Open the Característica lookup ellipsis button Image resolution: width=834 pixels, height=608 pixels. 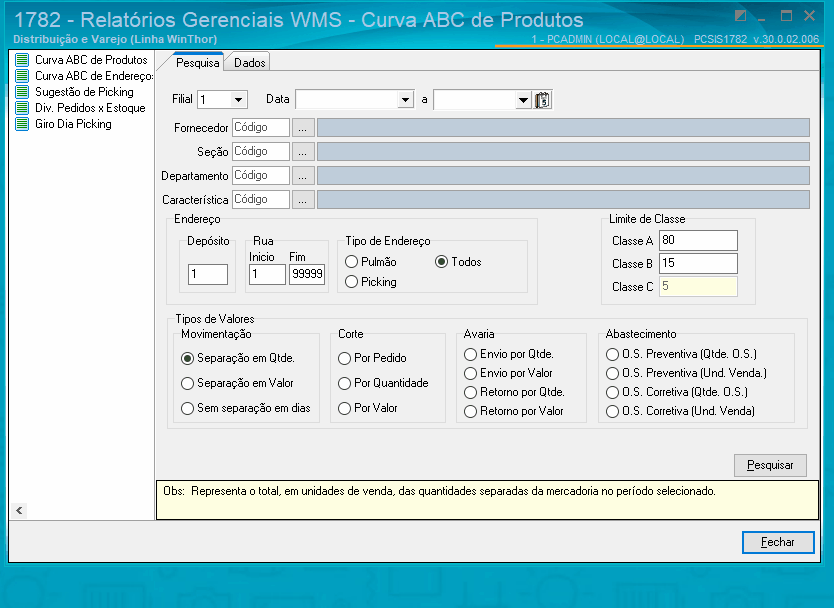tap(303, 199)
